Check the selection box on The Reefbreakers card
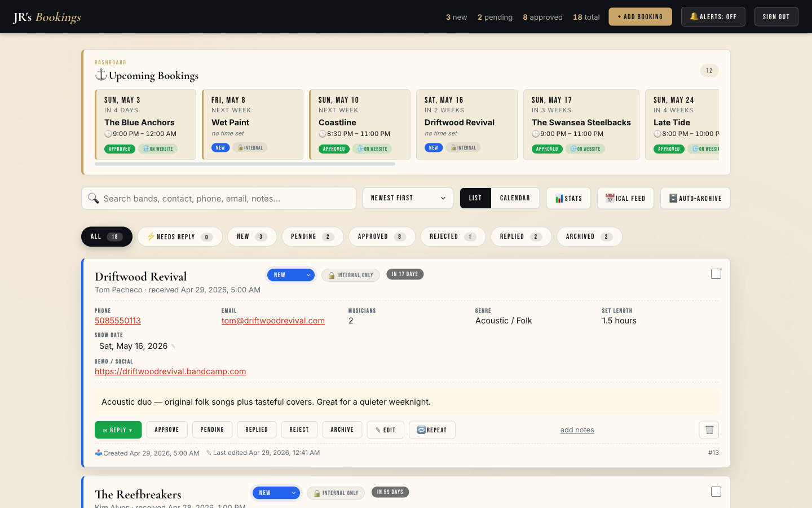This screenshot has height=508, width=812. pos(716,492)
